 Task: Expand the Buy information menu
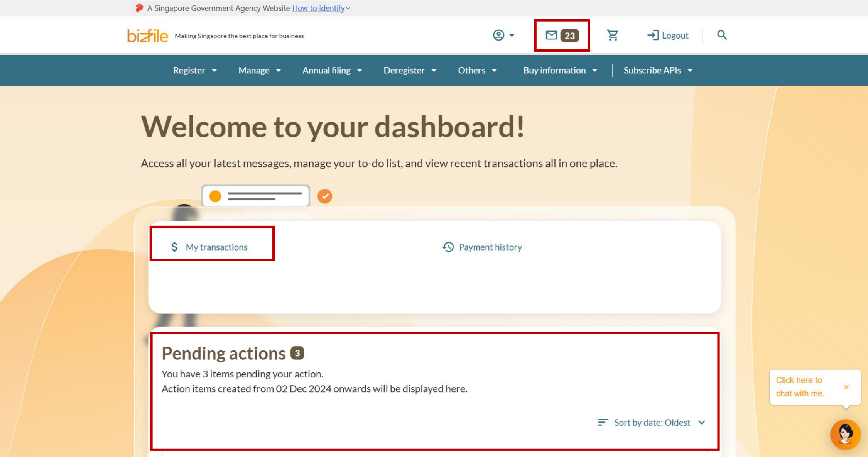(561, 70)
